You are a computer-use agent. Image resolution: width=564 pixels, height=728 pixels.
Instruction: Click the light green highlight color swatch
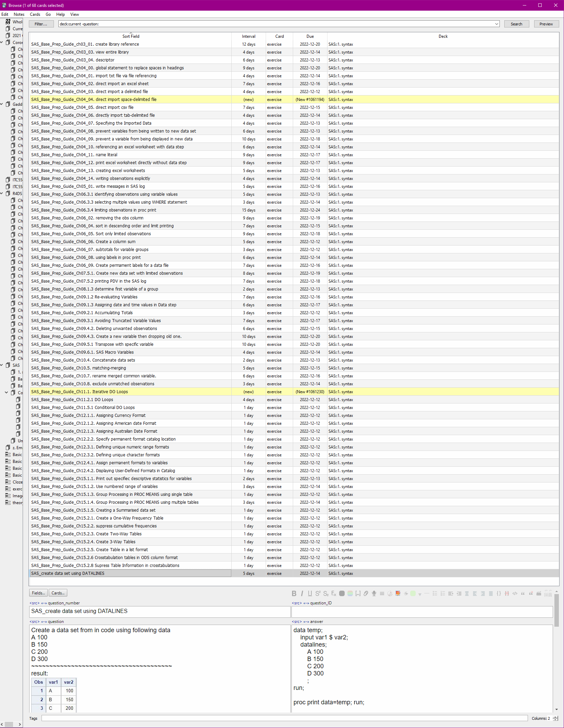(x=413, y=593)
